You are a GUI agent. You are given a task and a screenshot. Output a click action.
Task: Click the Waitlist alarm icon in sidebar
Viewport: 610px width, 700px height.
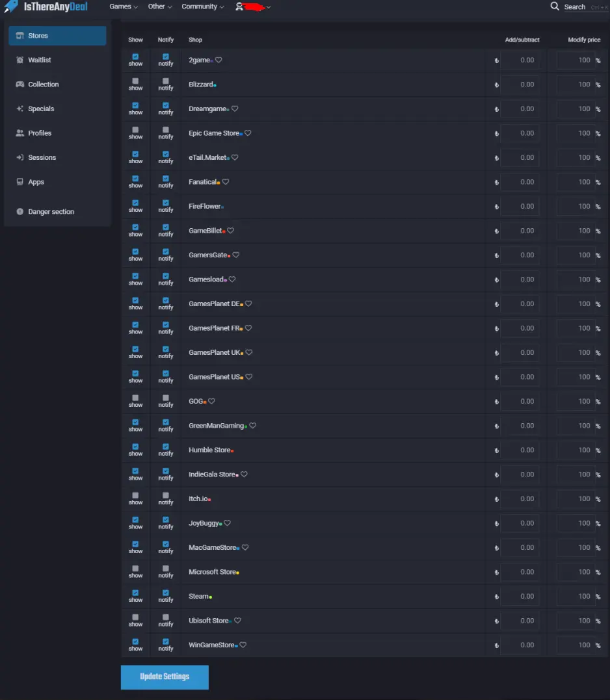coord(20,60)
